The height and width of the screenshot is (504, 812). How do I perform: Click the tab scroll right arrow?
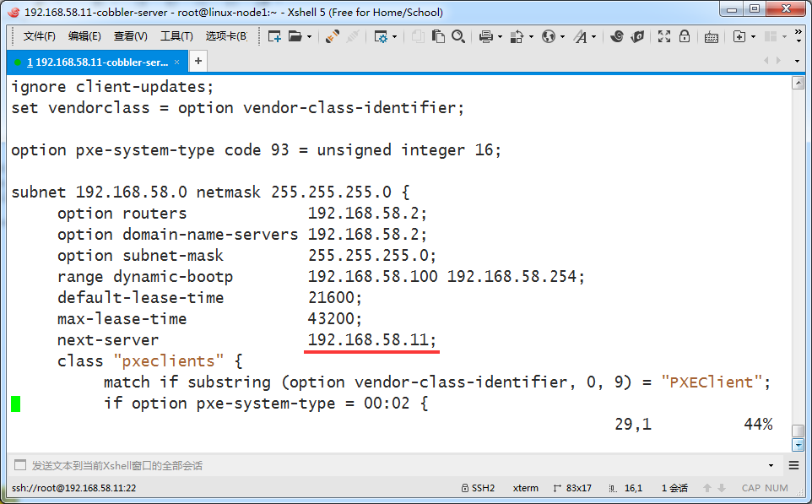click(x=778, y=61)
